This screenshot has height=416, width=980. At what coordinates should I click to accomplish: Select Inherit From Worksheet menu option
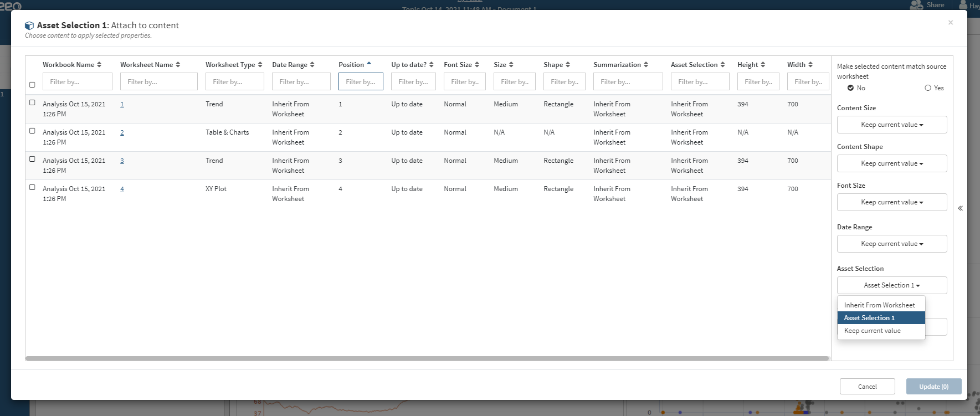[879, 305]
